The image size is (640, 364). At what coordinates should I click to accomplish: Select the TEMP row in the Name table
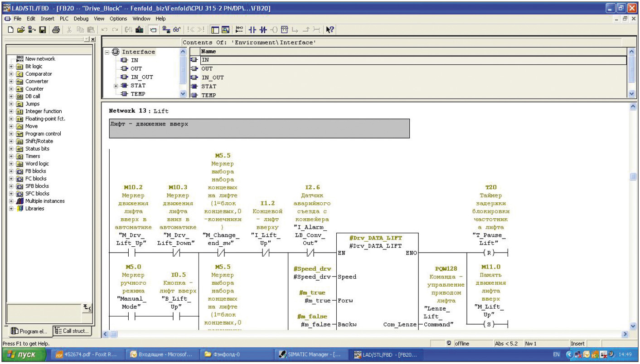pos(408,95)
